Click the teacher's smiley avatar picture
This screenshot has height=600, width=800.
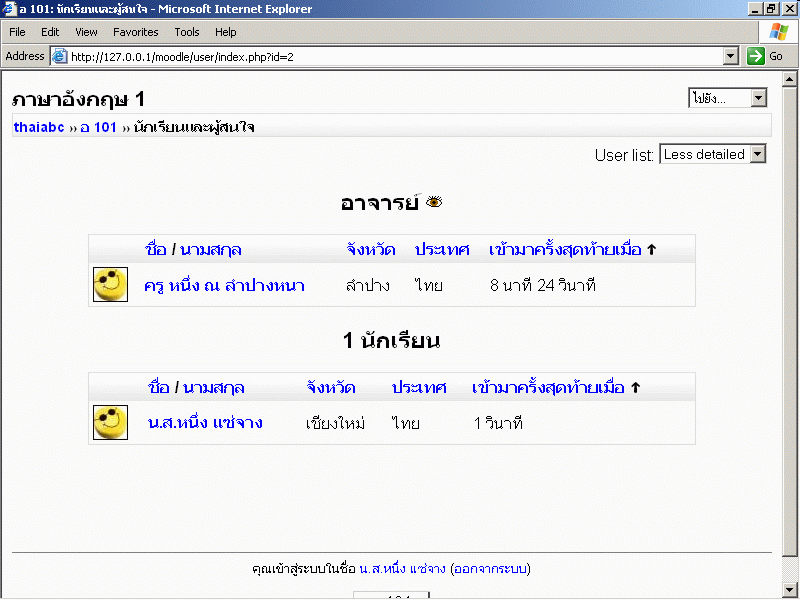tap(110, 285)
